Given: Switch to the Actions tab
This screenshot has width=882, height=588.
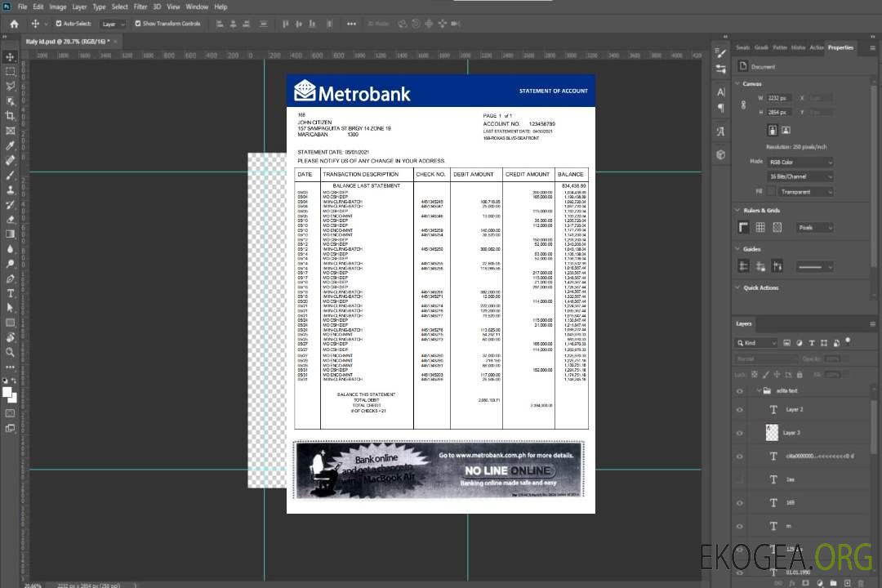Looking at the screenshot, I should pos(817,48).
